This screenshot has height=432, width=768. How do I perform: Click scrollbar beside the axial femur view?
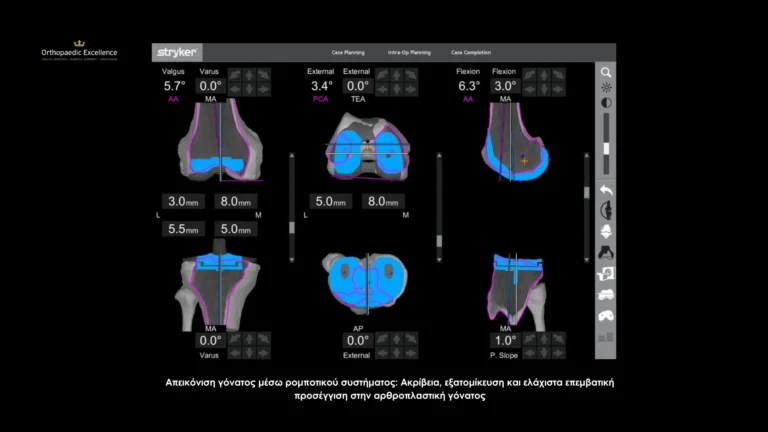pyautogui.click(x=439, y=208)
